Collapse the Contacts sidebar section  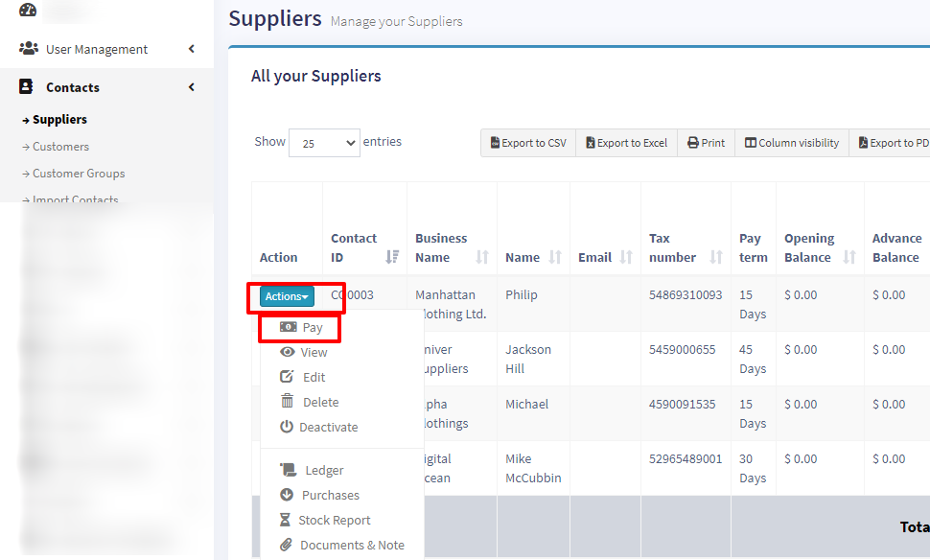point(191,87)
